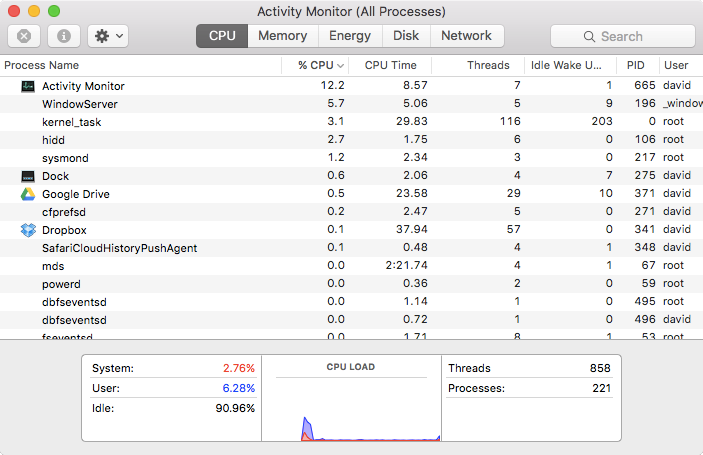The height and width of the screenshot is (455, 703).
Task: Click the Dock process icon
Action: pyautogui.click(x=28, y=176)
